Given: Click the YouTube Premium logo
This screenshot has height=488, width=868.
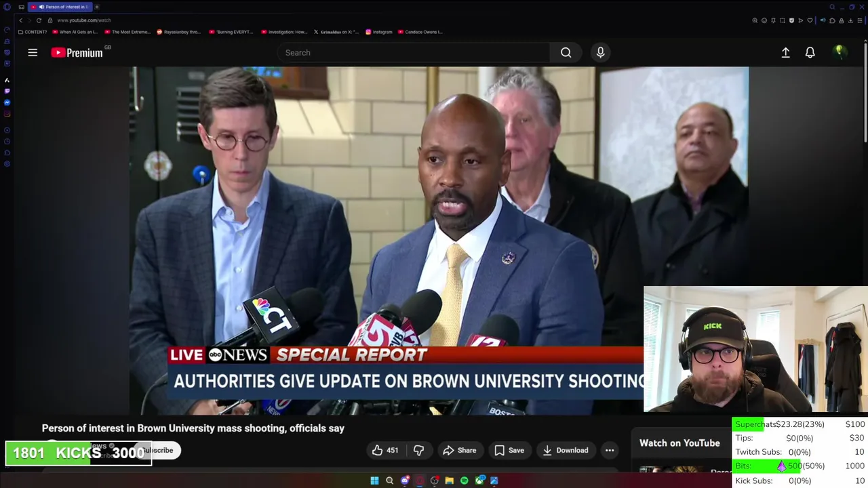Looking at the screenshot, I should tap(77, 52).
